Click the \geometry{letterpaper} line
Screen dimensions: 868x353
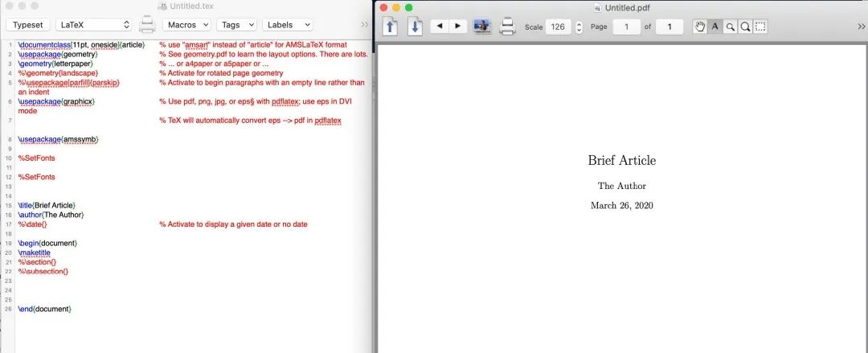click(55, 64)
